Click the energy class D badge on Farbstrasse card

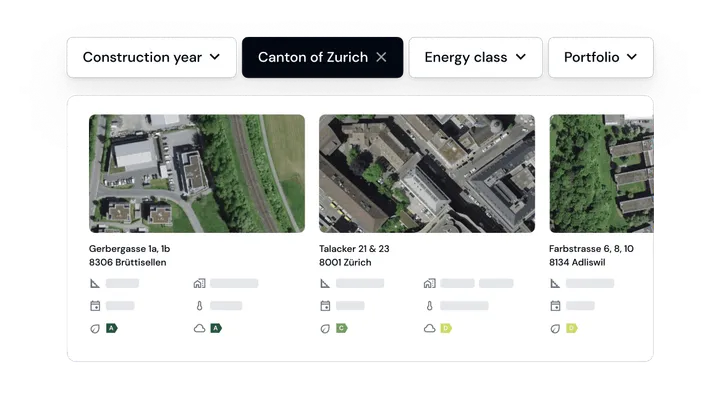[x=572, y=328]
